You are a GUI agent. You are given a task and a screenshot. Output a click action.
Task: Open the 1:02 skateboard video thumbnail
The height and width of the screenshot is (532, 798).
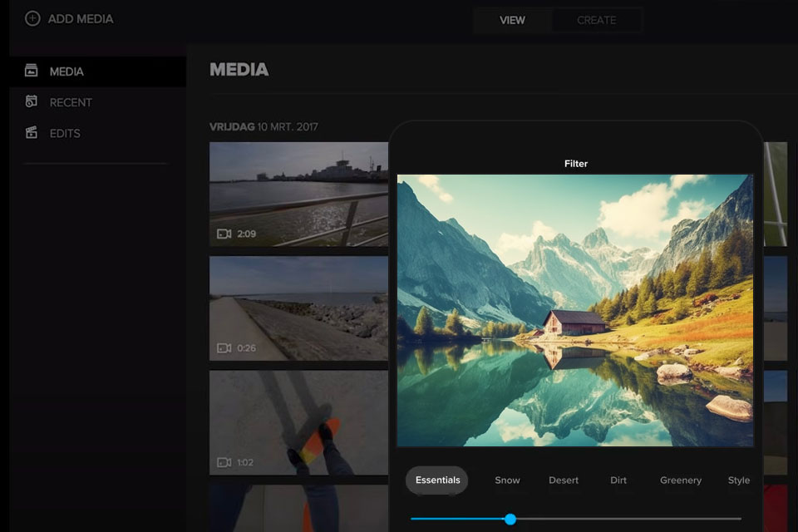click(298, 422)
